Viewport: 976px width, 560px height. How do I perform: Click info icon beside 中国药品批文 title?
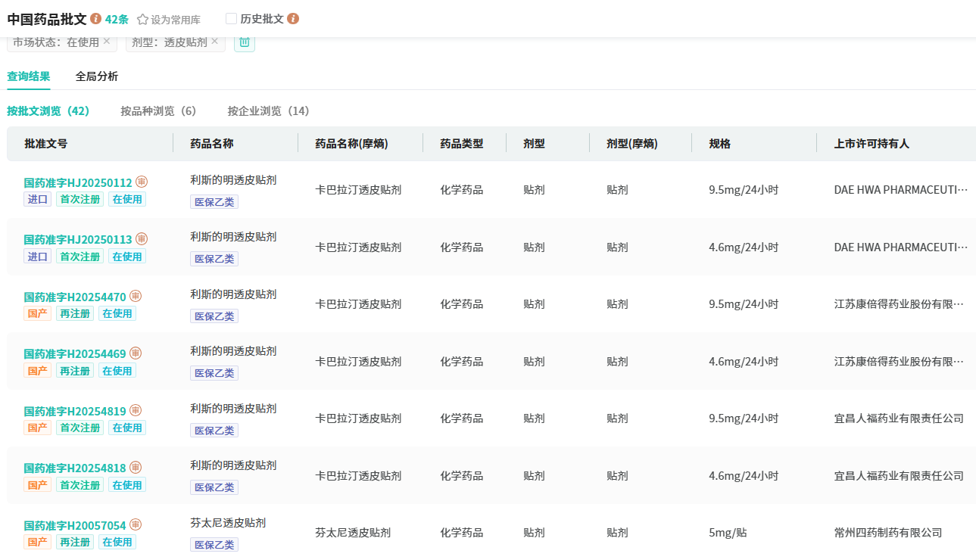(95, 19)
